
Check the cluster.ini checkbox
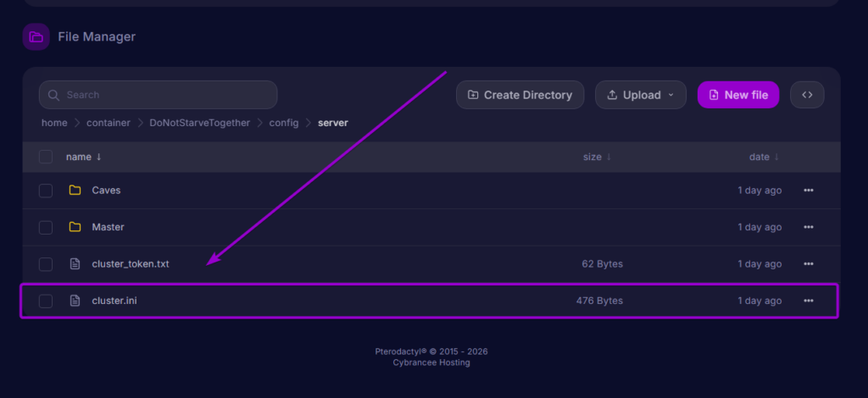pos(46,301)
